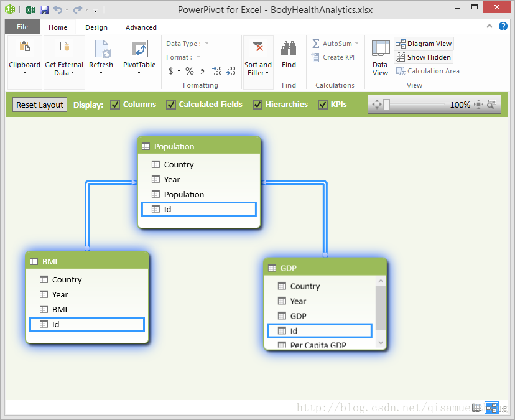Expand the Refresh dropdown arrow
This screenshot has width=515, height=420.
pos(101,73)
